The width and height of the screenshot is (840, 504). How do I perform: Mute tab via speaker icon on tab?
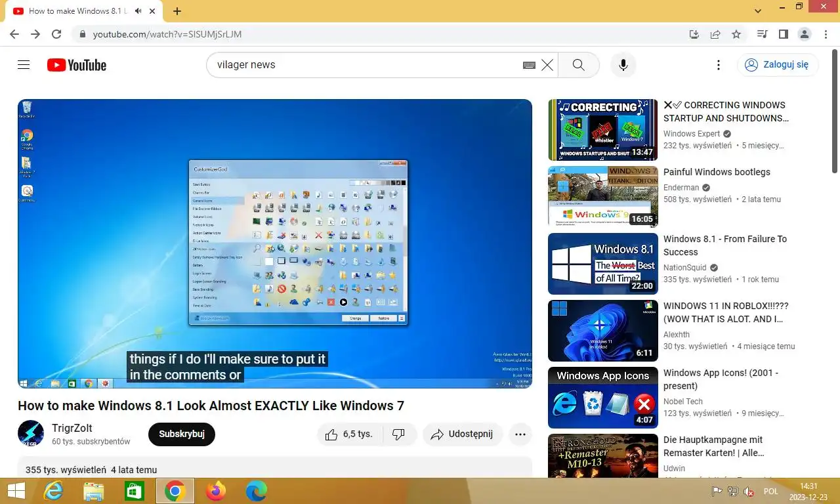click(138, 11)
